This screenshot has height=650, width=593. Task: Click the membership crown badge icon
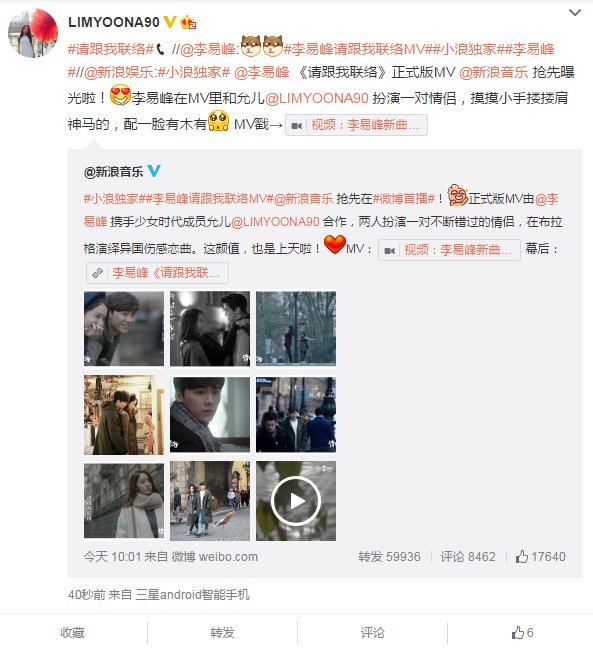[188, 22]
